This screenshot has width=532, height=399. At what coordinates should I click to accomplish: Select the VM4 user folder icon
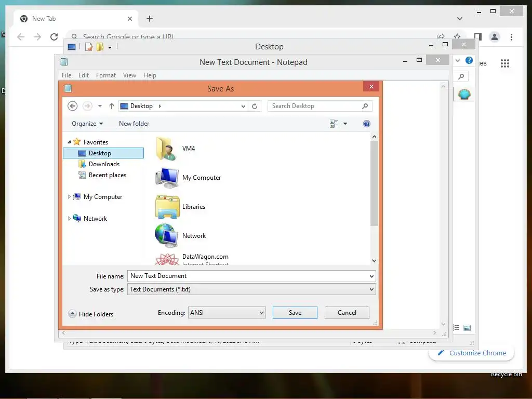[x=167, y=149]
